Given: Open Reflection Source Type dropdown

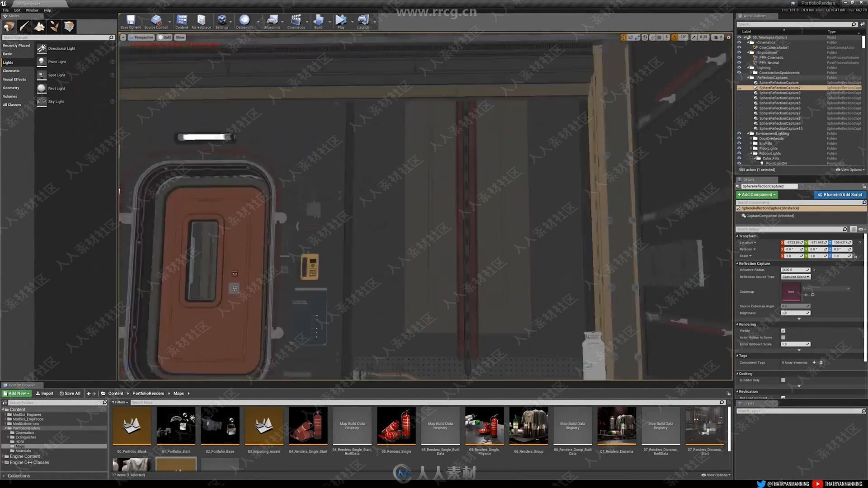Looking at the screenshot, I should click(796, 277).
